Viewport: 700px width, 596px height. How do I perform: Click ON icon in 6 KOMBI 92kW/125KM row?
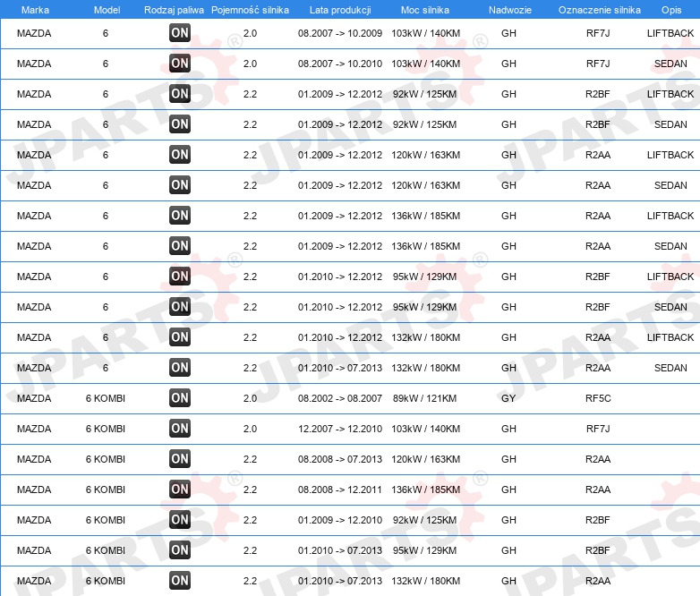tap(180, 519)
